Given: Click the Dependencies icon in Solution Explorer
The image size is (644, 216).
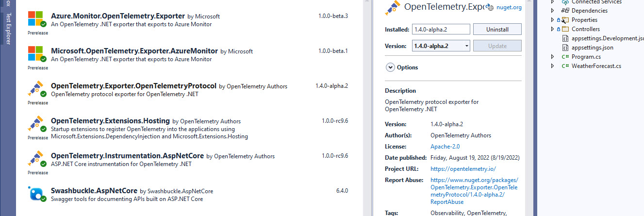Looking at the screenshot, I should point(565,11).
